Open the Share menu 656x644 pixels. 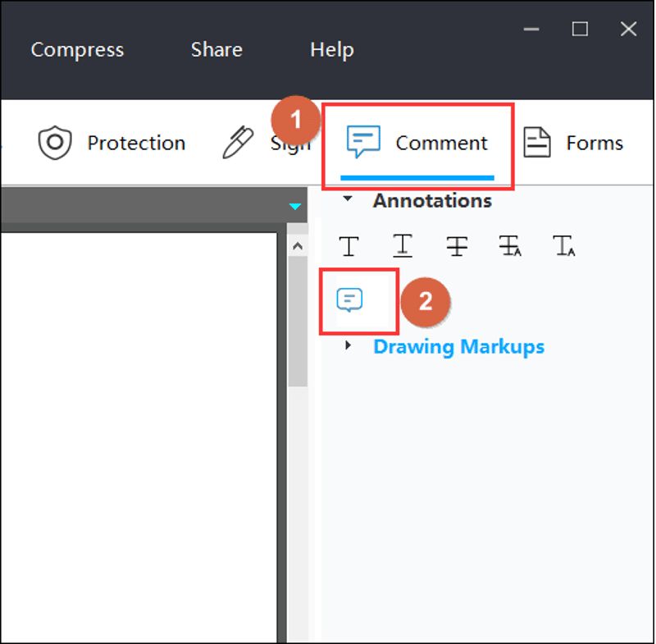pos(216,49)
